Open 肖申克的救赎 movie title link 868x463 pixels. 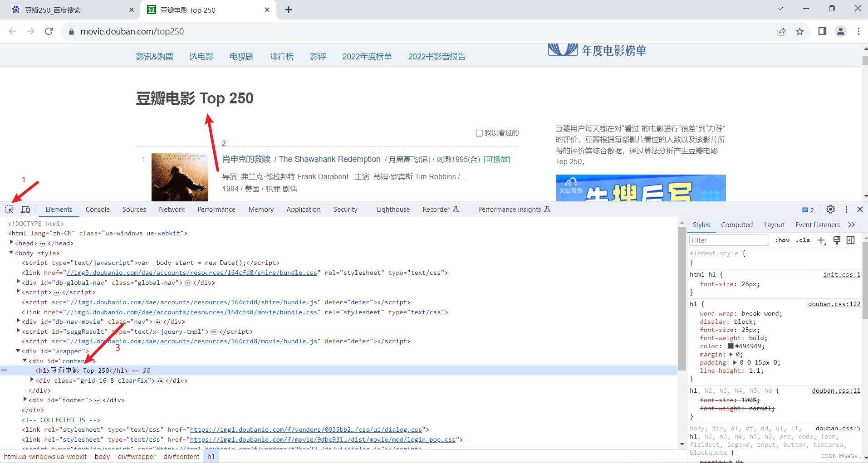point(246,159)
